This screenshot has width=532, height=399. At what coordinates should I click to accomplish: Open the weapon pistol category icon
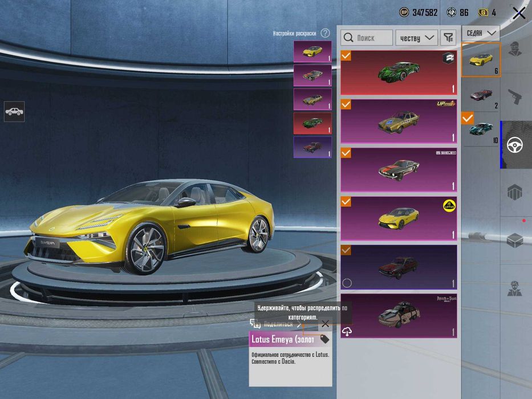tap(515, 97)
